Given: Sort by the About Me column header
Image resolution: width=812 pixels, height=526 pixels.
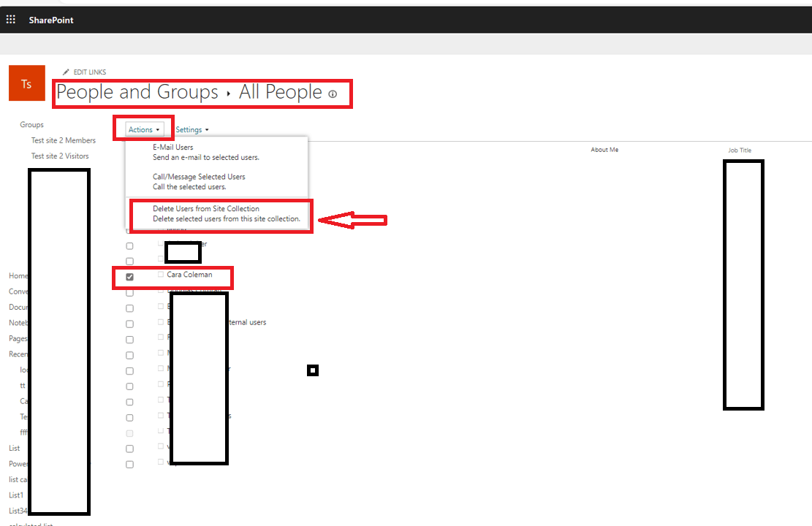Looking at the screenshot, I should 604,150.
